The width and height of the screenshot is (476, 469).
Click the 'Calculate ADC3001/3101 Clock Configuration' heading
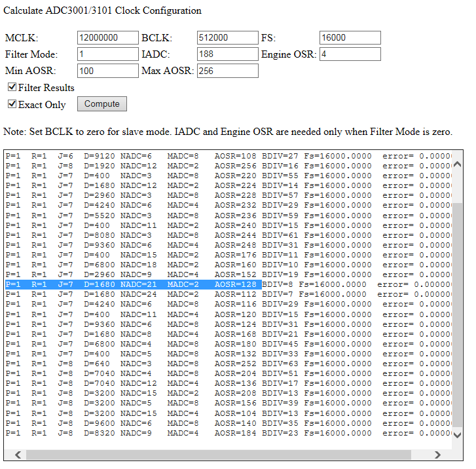pos(102,10)
